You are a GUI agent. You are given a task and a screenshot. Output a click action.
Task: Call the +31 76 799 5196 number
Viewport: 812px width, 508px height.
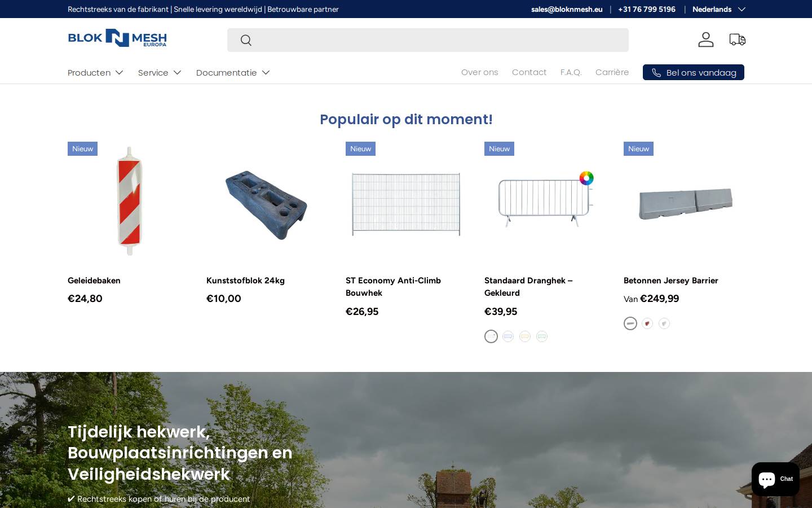pos(647,9)
